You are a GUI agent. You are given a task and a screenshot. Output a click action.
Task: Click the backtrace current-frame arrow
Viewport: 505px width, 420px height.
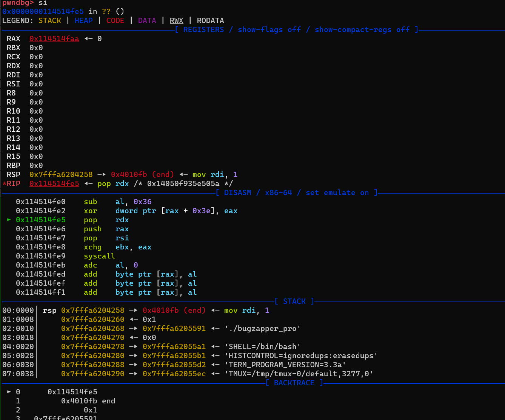coord(9,392)
